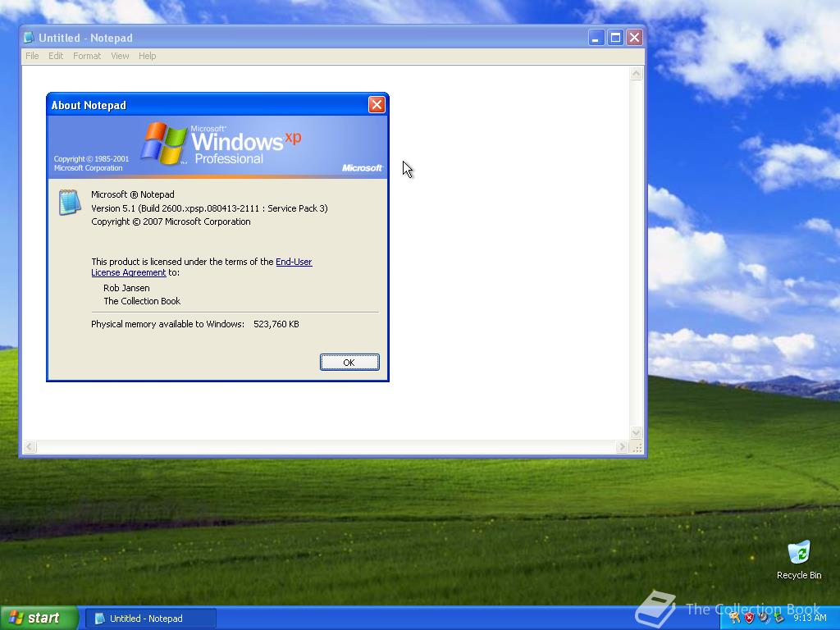The image size is (840, 630).
Task: Click OK in the About Notepad dialog
Action: (x=349, y=362)
